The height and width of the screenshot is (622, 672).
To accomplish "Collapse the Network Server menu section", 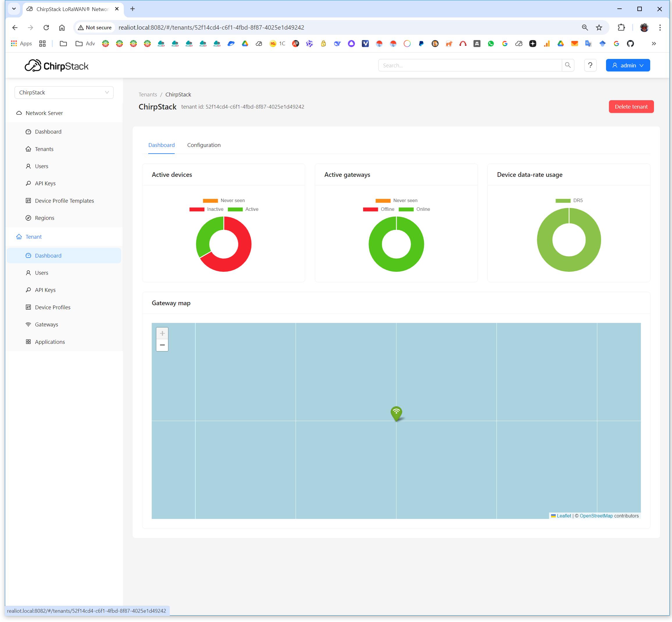I will [x=44, y=113].
